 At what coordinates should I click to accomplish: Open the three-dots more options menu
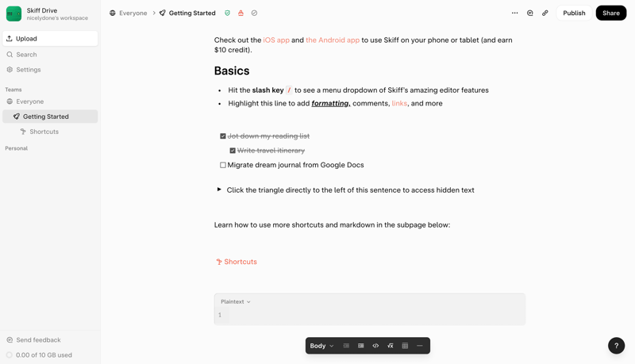[x=514, y=13]
